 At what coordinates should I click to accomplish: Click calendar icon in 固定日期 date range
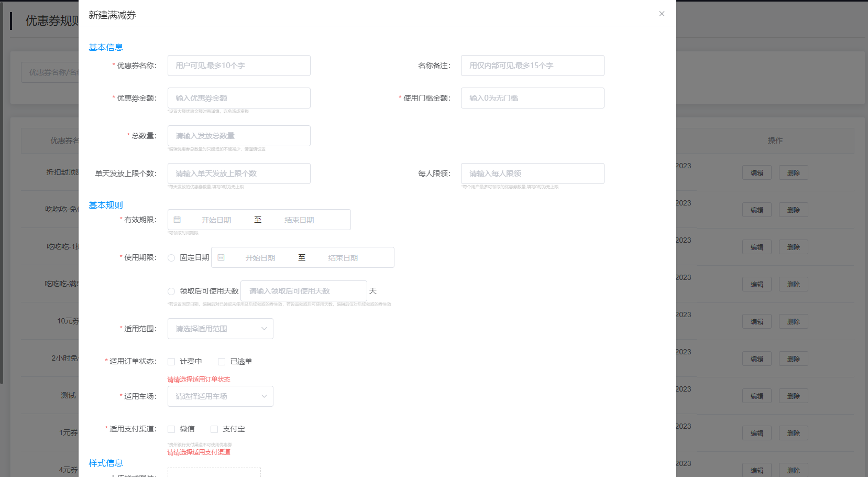[x=221, y=257]
